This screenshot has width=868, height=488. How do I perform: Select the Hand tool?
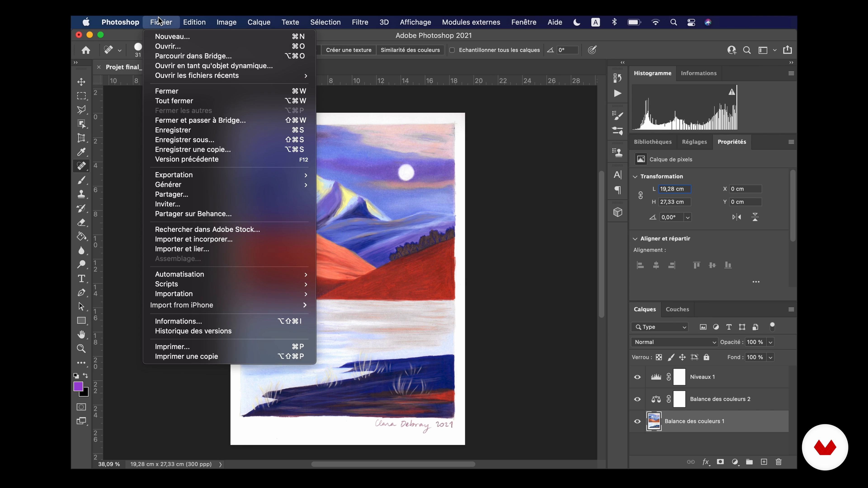coord(81,334)
